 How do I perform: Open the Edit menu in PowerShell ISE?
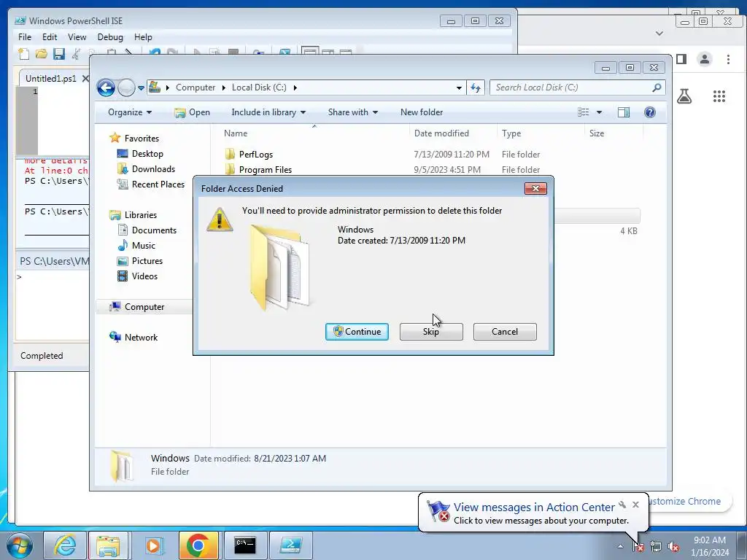(50, 37)
